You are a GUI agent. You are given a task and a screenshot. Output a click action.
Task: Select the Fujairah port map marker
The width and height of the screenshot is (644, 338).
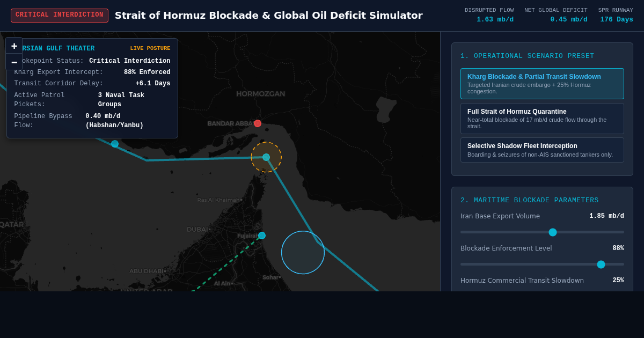tap(262, 236)
